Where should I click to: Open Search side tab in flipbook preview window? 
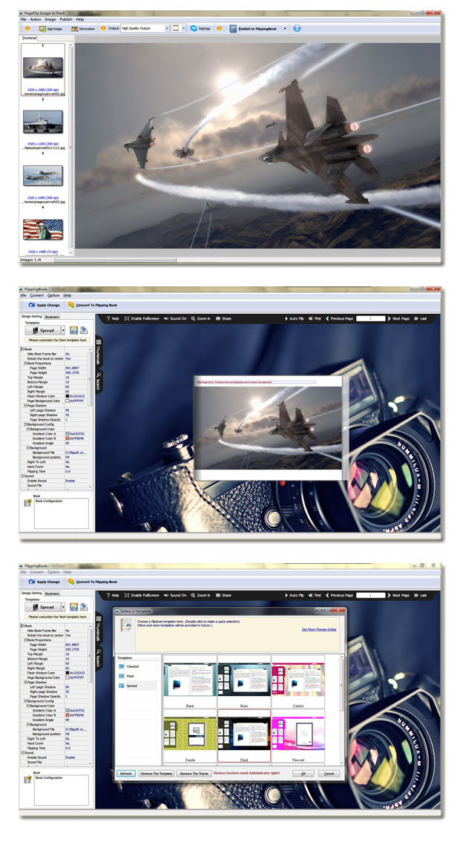[99, 381]
